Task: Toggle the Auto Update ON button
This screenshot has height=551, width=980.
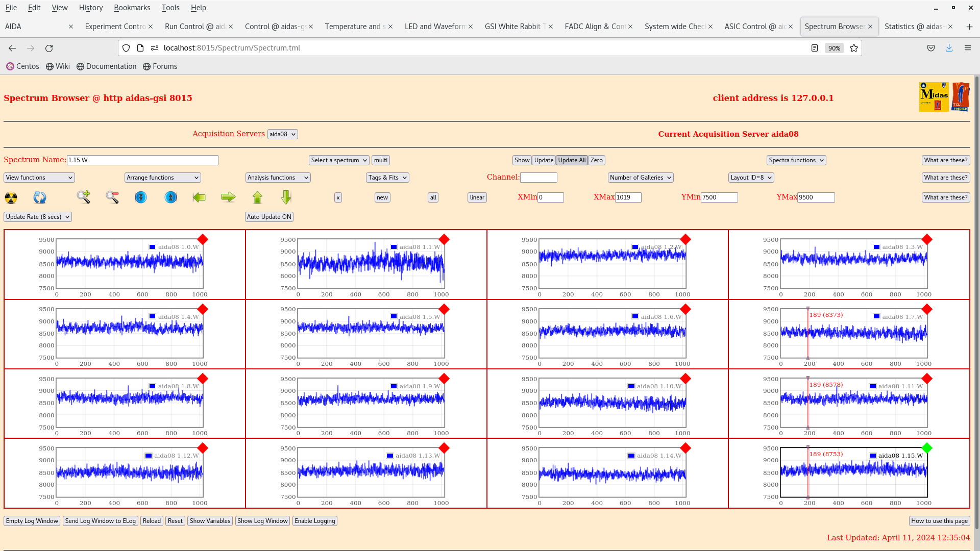Action: (269, 217)
